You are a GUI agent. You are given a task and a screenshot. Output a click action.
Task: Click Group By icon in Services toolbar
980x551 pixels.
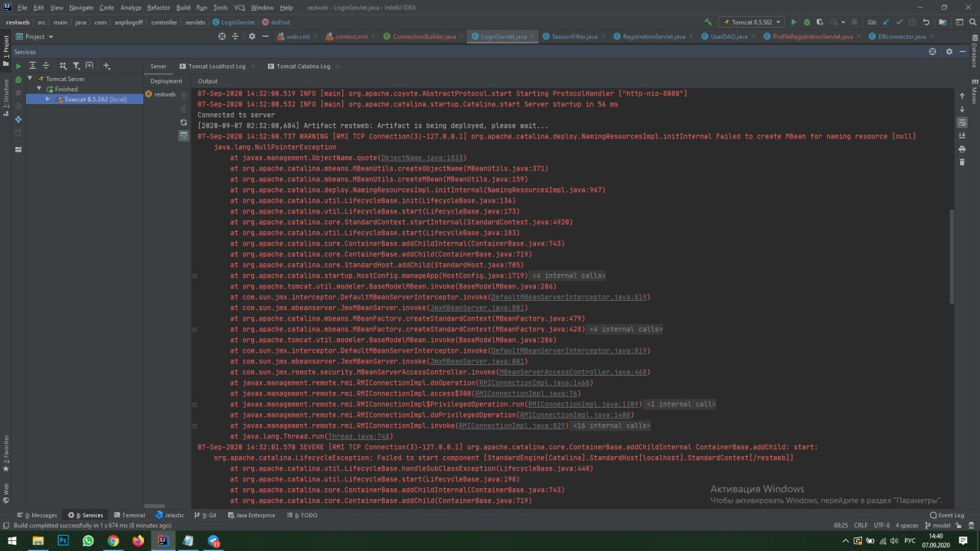coord(63,67)
